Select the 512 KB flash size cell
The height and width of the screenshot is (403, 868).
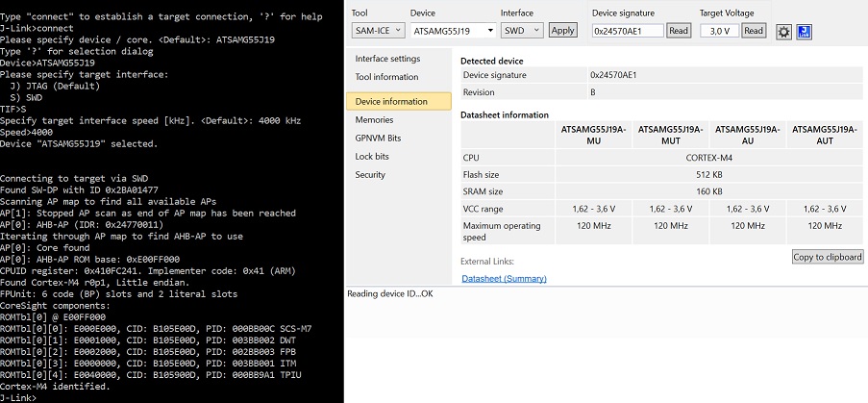coord(709,175)
